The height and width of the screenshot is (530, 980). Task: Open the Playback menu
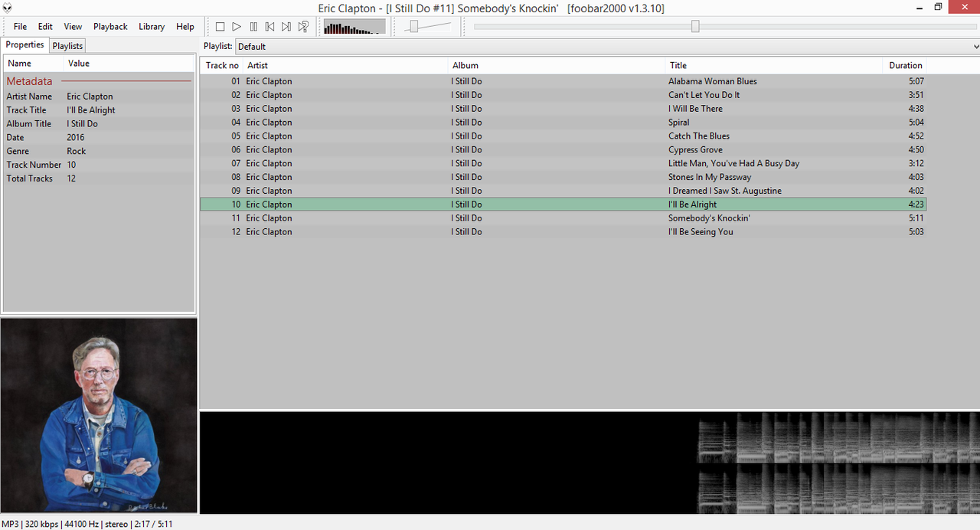(x=110, y=26)
